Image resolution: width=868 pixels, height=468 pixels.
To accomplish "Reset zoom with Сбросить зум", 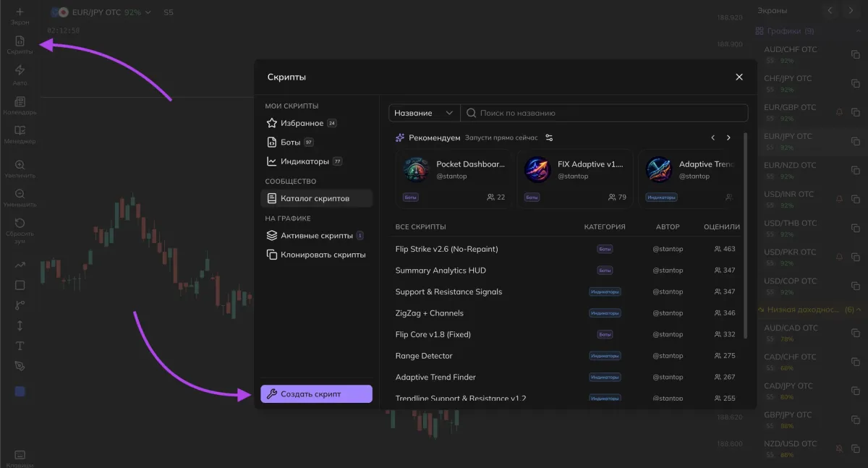I will (x=20, y=230).
